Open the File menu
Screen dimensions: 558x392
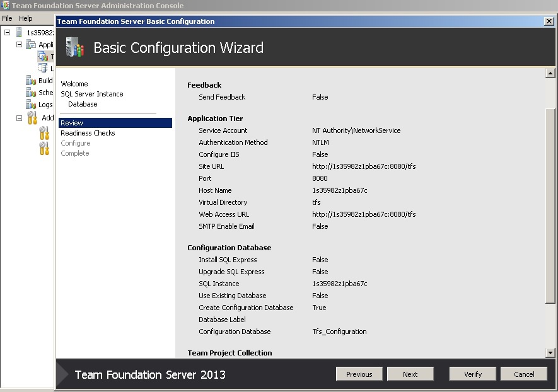tap(7, 18)
